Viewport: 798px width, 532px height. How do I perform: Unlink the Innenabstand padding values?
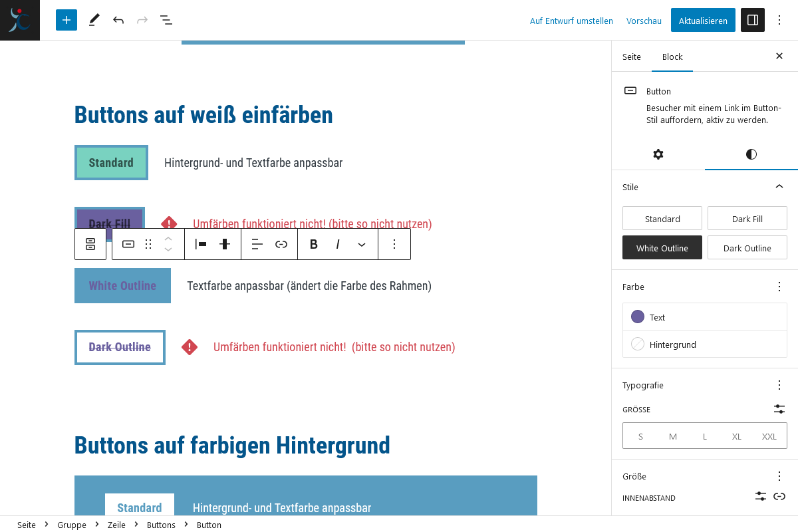point(779,496)
